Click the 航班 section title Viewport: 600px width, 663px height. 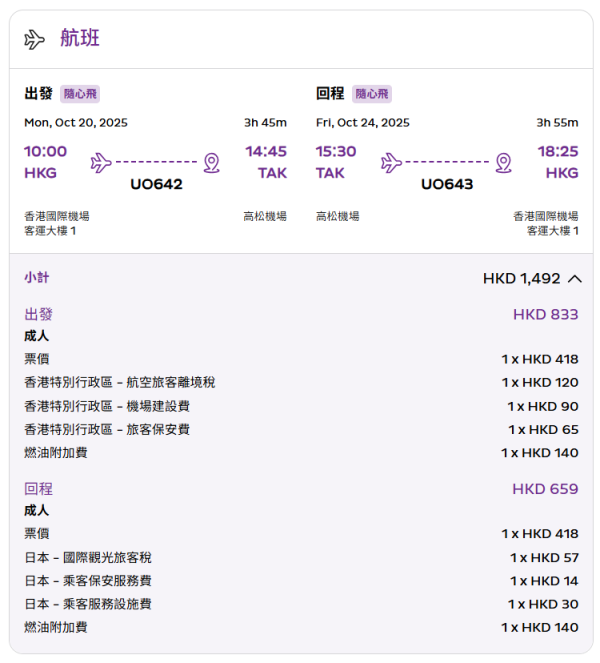point(79,38)
